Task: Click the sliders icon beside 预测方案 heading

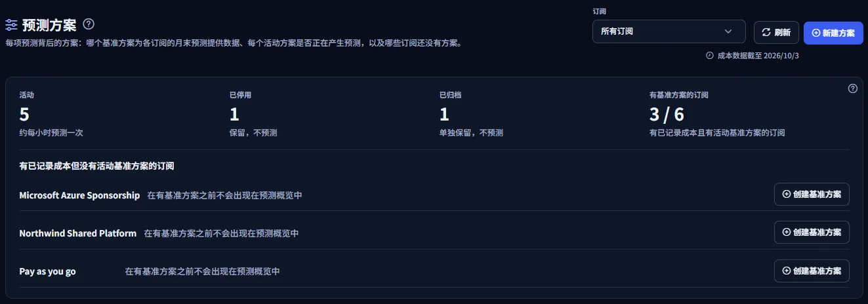Action: click(11, 25)
